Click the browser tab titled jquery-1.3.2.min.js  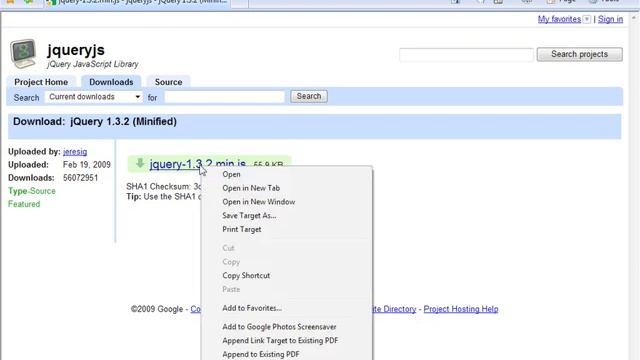tap(137, 2)
